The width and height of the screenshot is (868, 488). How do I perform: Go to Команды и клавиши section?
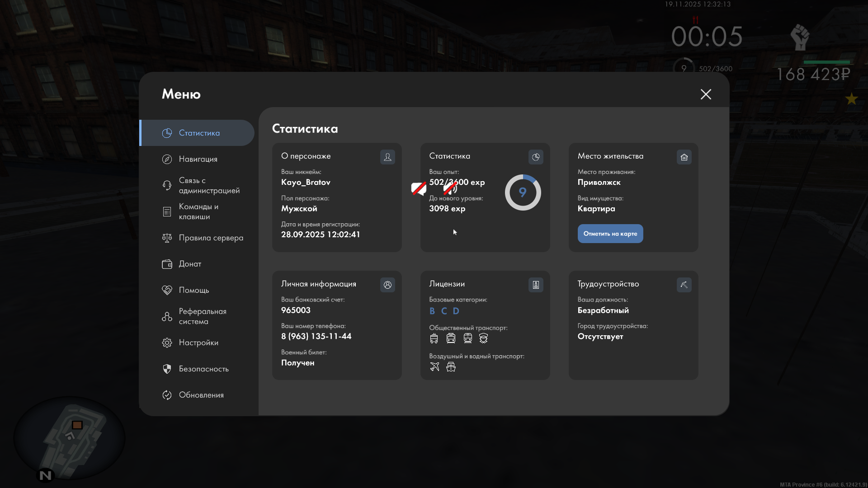point(198,211)
